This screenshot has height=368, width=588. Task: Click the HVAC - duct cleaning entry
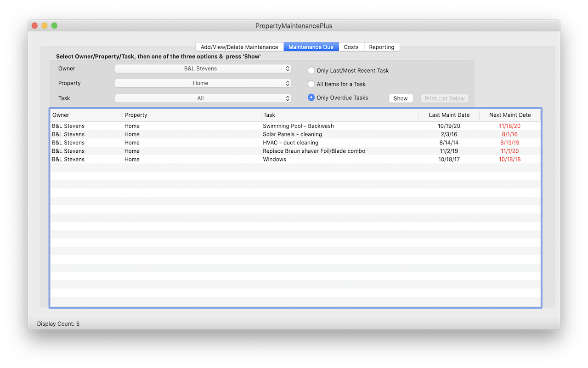[x=290, y=143]
